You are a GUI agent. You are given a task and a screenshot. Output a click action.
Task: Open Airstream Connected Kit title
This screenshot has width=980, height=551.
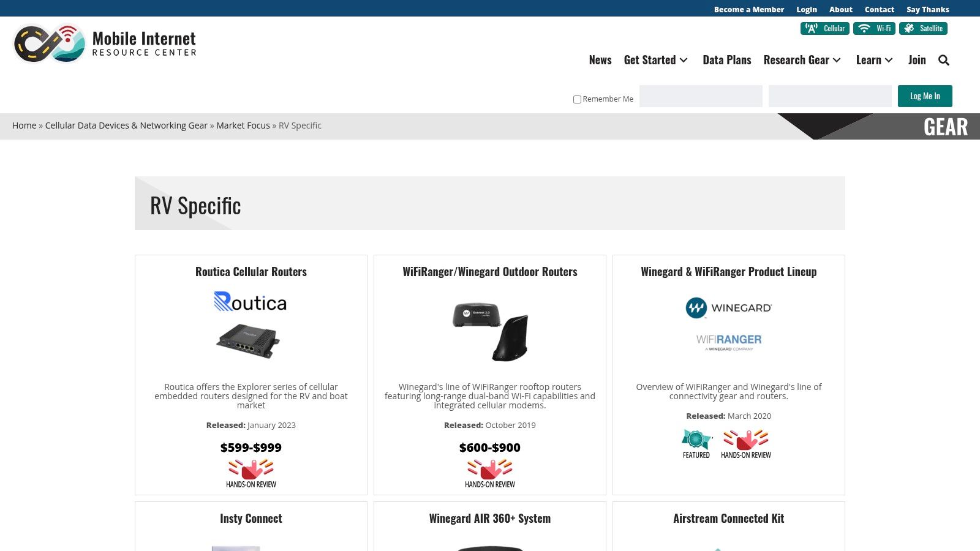tap(729, 519)
